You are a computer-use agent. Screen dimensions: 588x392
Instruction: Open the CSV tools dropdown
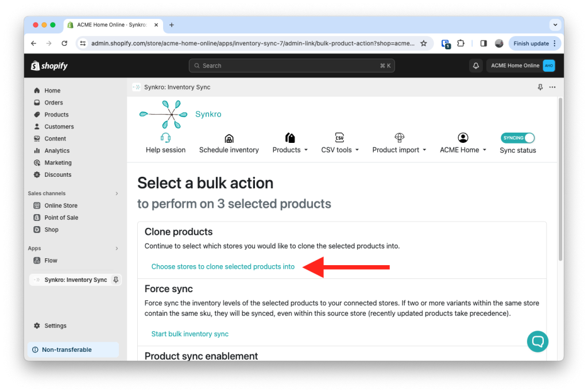340,150
